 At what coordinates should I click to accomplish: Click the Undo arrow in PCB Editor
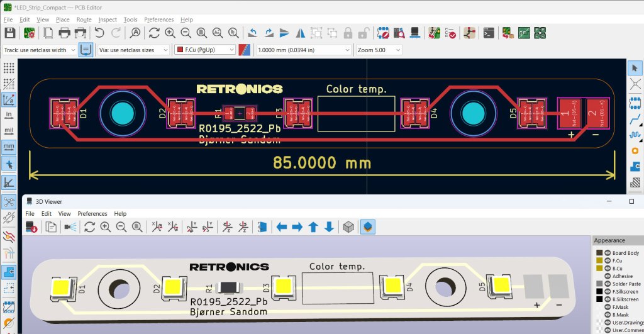click(100, 33)
